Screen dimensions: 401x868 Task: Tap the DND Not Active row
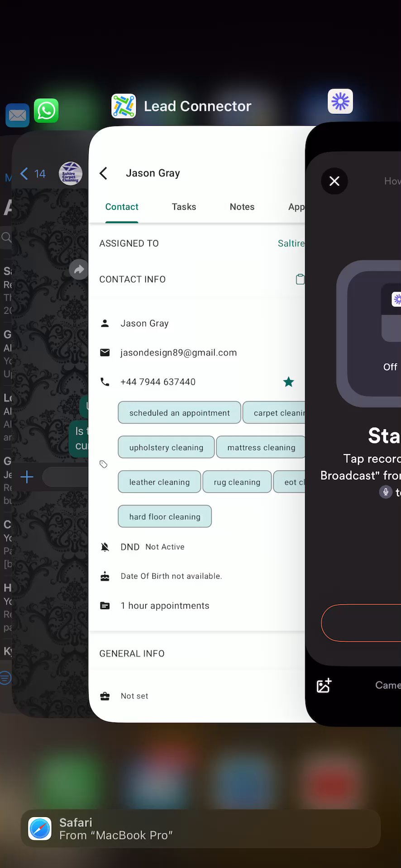[x=153, y=547]
